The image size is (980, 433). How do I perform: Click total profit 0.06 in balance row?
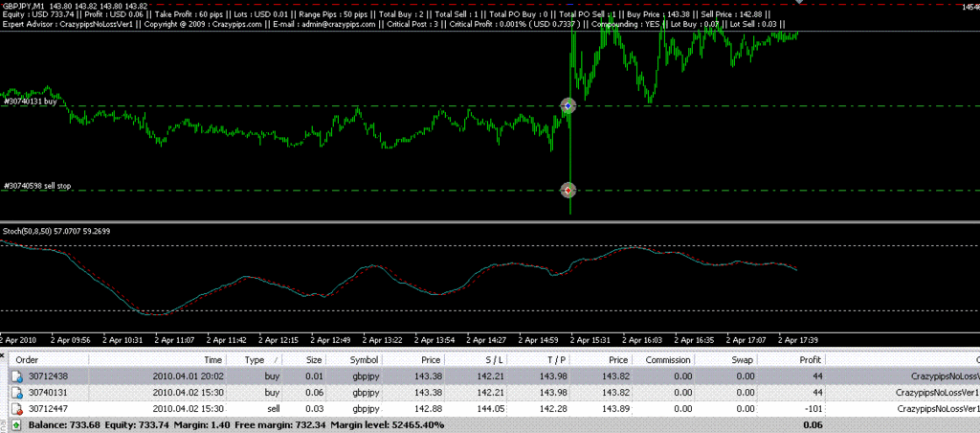(813, 425)
